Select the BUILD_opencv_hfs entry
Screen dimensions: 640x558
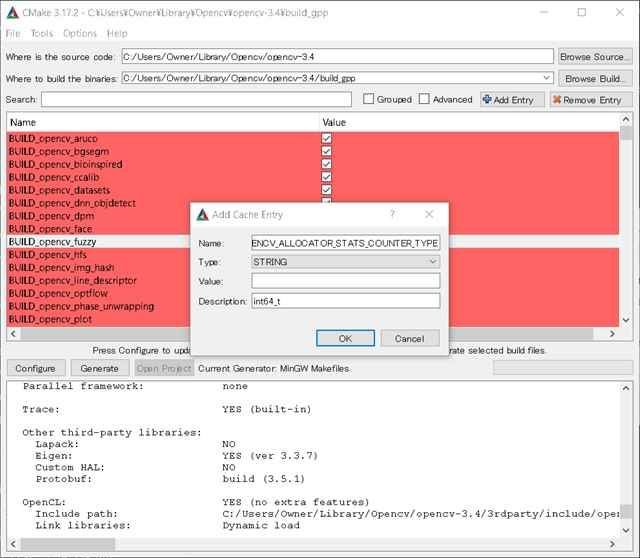pyautogui.click(x=48, y=255)
